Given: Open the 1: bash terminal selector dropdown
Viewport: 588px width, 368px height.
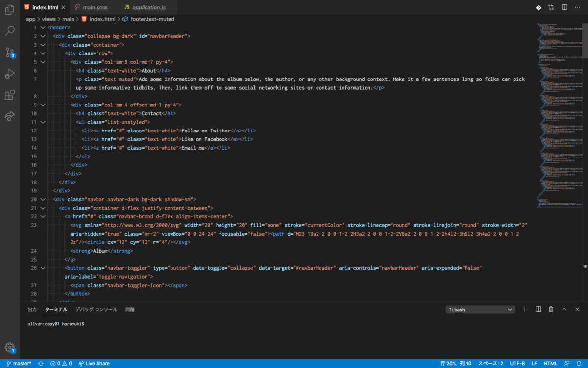Looking at the screenshot, I should tap(481, 310).
